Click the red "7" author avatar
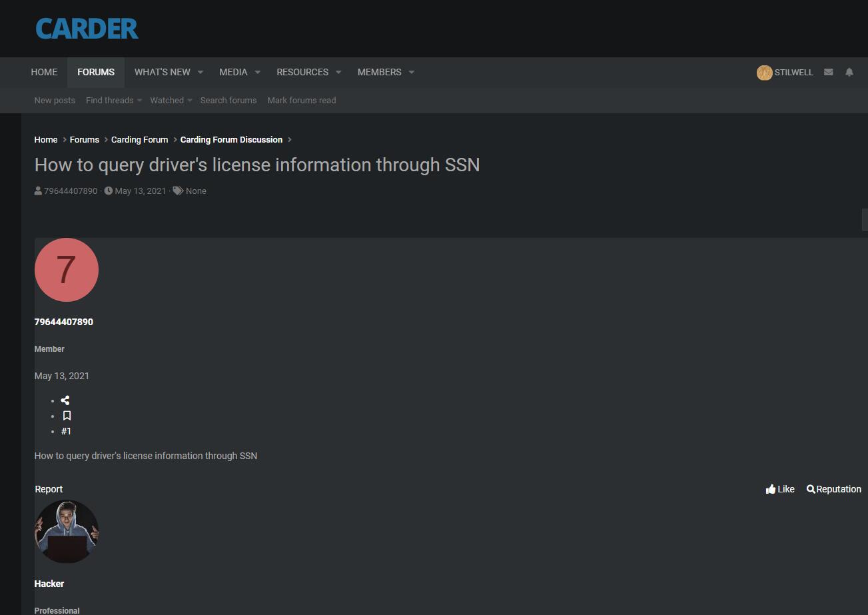 tap(66, 270)
